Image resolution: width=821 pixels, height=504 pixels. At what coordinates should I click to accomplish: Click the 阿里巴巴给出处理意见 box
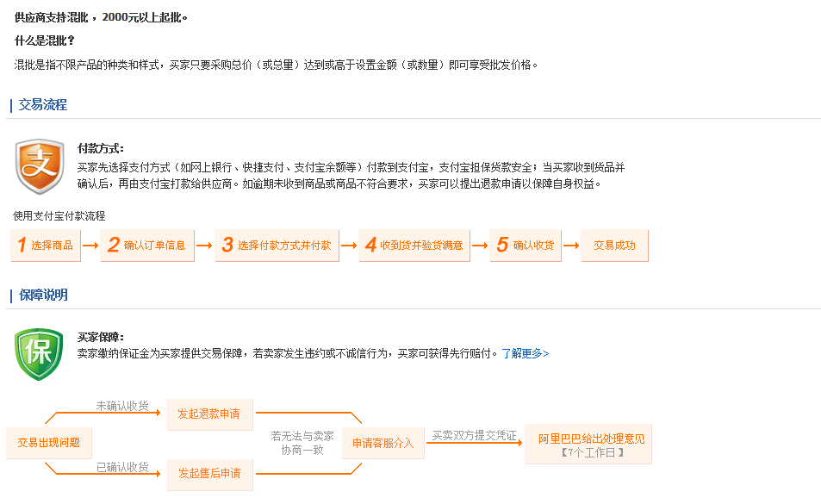pyautogui.click(x=588, y=444)
